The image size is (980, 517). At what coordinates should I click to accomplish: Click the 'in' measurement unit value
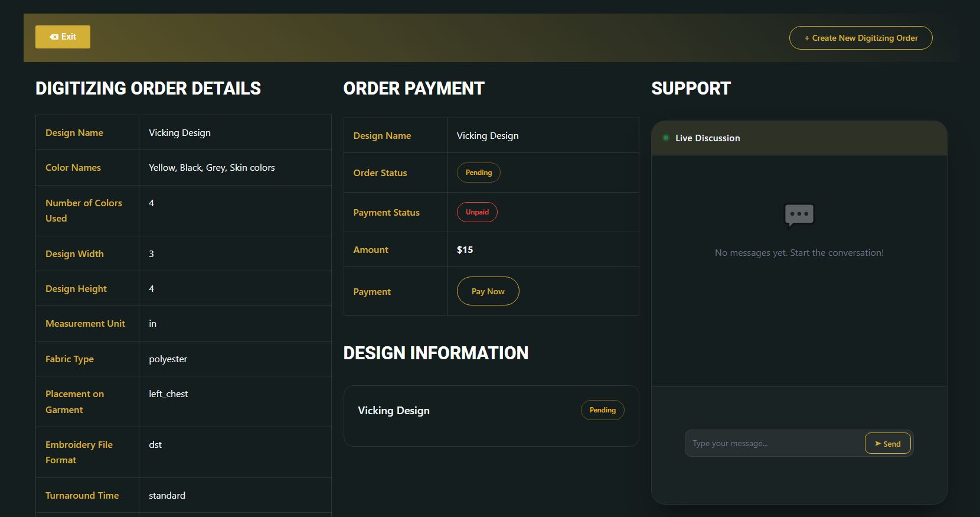pyautogui.click(x=152, y=324)
